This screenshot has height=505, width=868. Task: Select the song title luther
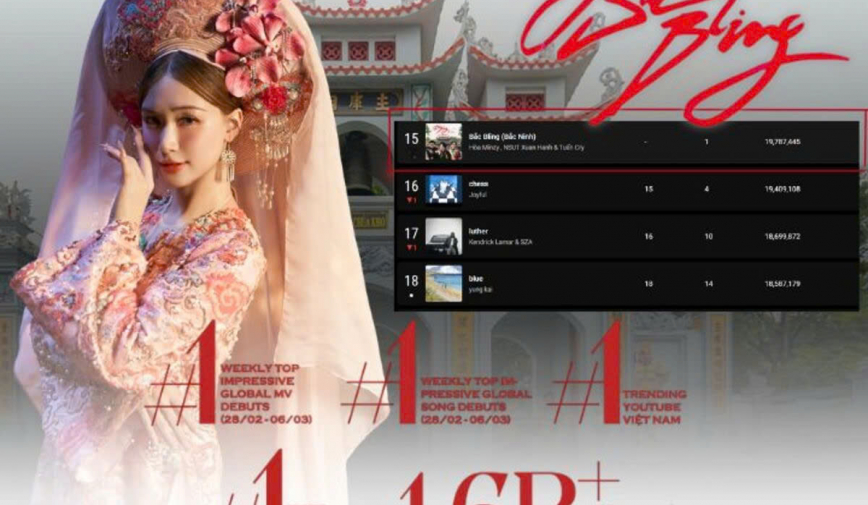[x=478, y=231]
